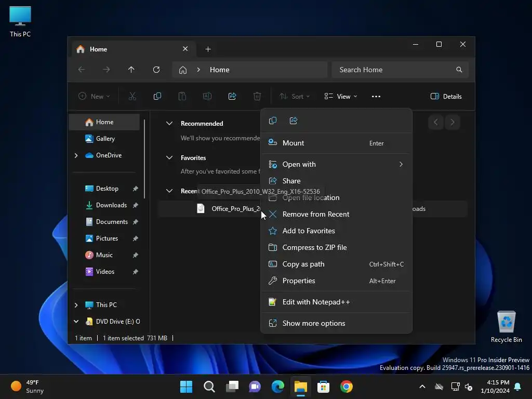532x399 pixels.
Task: Click the search magnifier icon in Explorer
Action: click(x=459, y=70)
